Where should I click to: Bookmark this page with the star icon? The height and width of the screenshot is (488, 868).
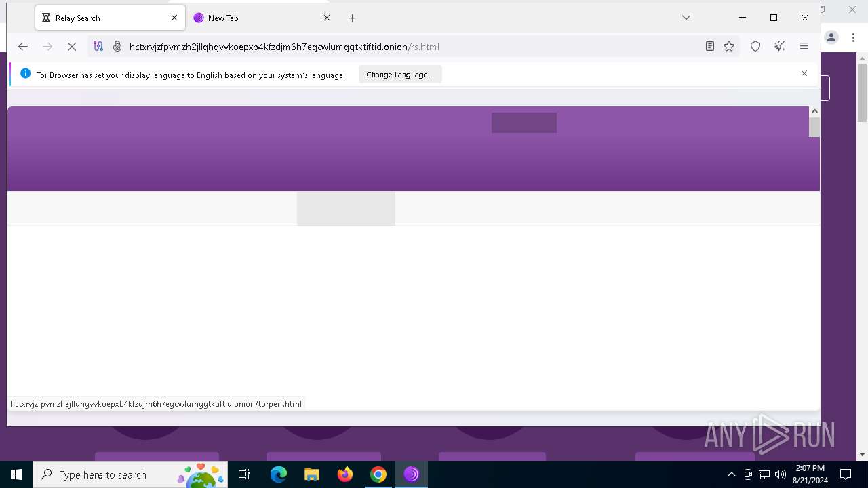(729, 47)
